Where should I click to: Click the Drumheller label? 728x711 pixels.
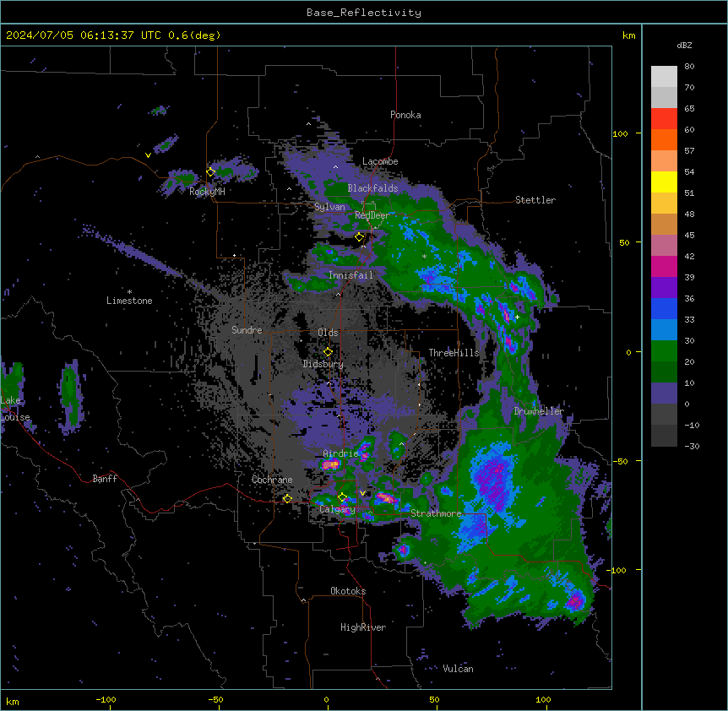[x=539, y=411]
